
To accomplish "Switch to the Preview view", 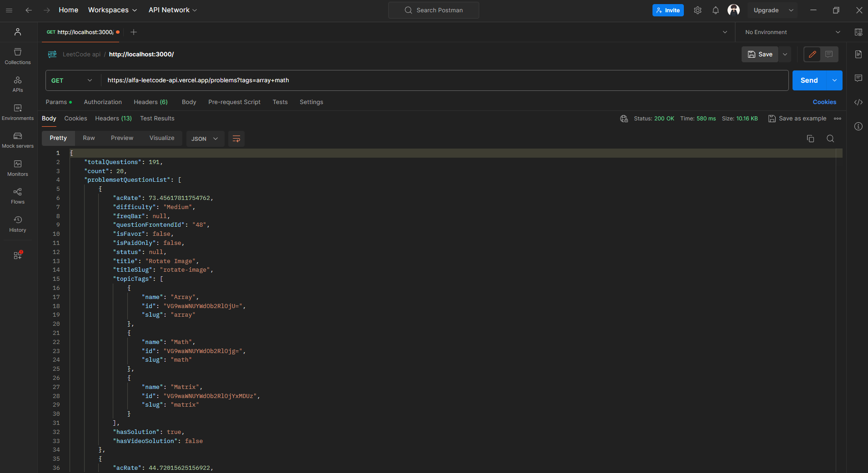I will point(122,138).
